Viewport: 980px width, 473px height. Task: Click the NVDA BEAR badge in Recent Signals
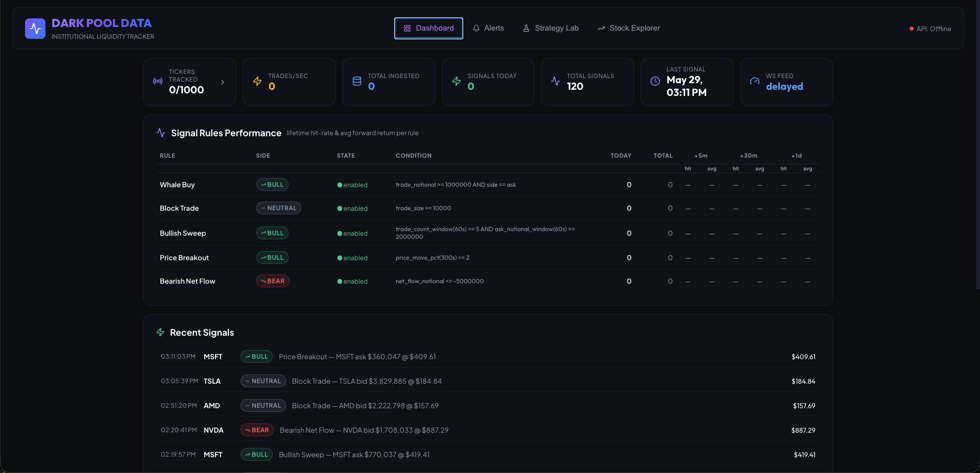coord(257,430)
